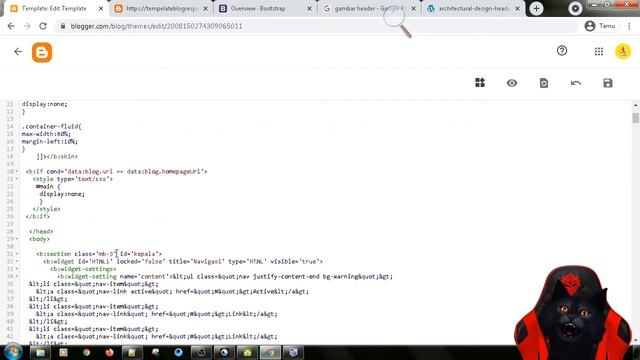Click the b:if cond homepageUrl line
The width and height of the screenshot is (640, 360).
116,172
